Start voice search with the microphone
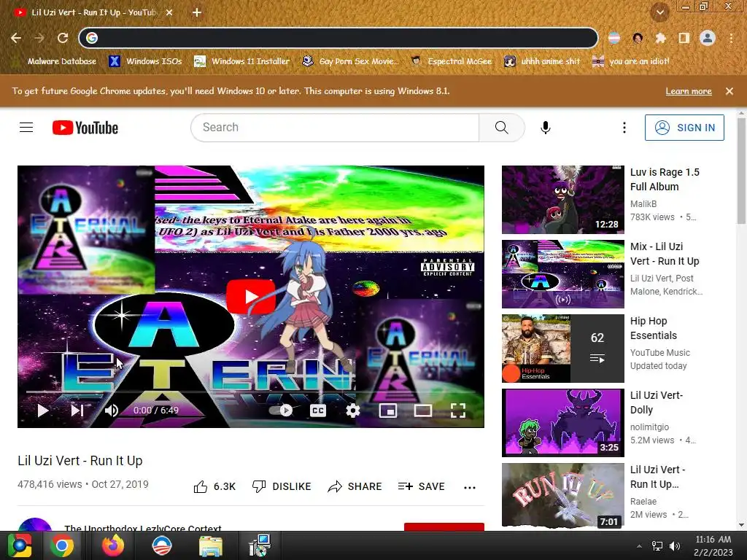Image resolution: width=747 pixels, height=560 pixels. 546,128
